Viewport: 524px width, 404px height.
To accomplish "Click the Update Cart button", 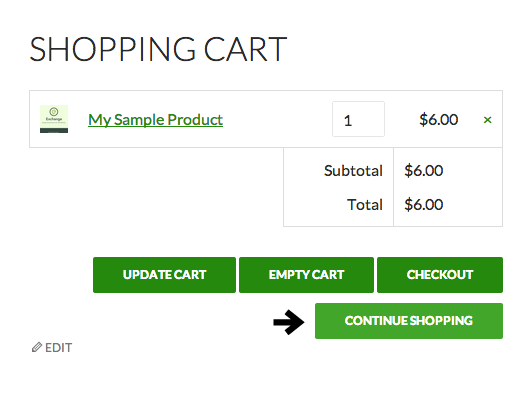I will coord(164,275).
